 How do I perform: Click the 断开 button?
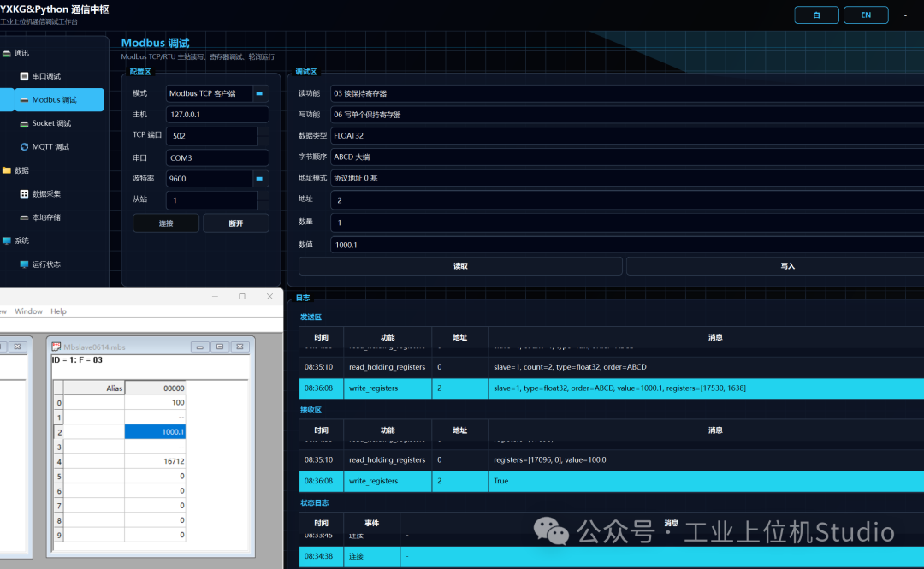(236, 223)
